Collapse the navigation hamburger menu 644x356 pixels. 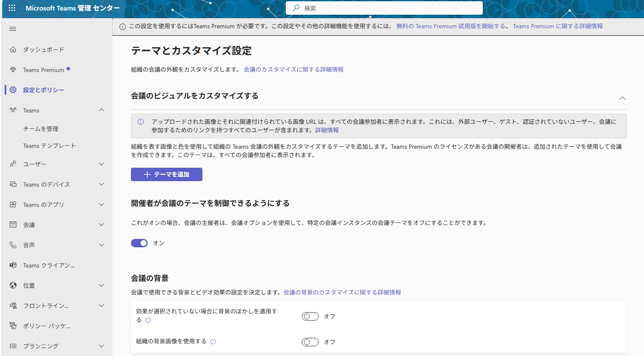13,29
